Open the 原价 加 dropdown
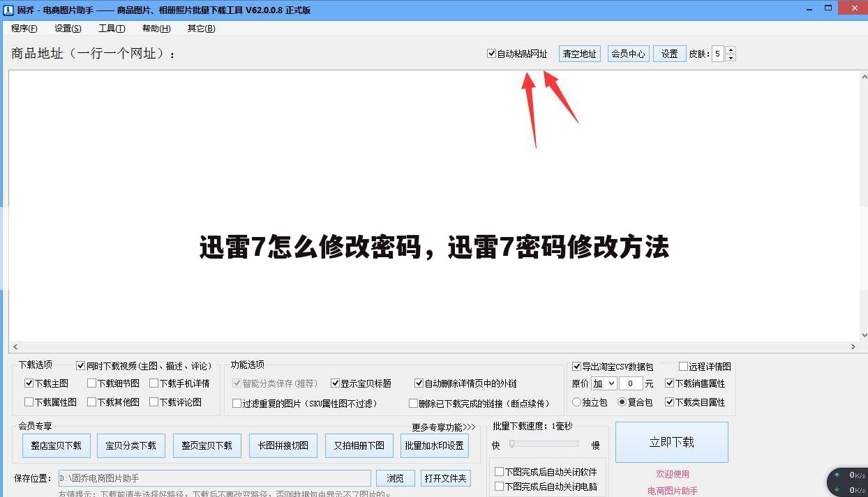The width and height of the screenshot is (868, 497). (604, 383)
